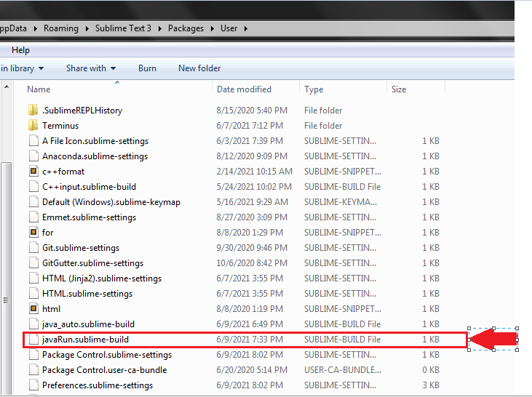Click the Burn toolbar button
This screenshot has height=397, width=532.
pos(147,68)
